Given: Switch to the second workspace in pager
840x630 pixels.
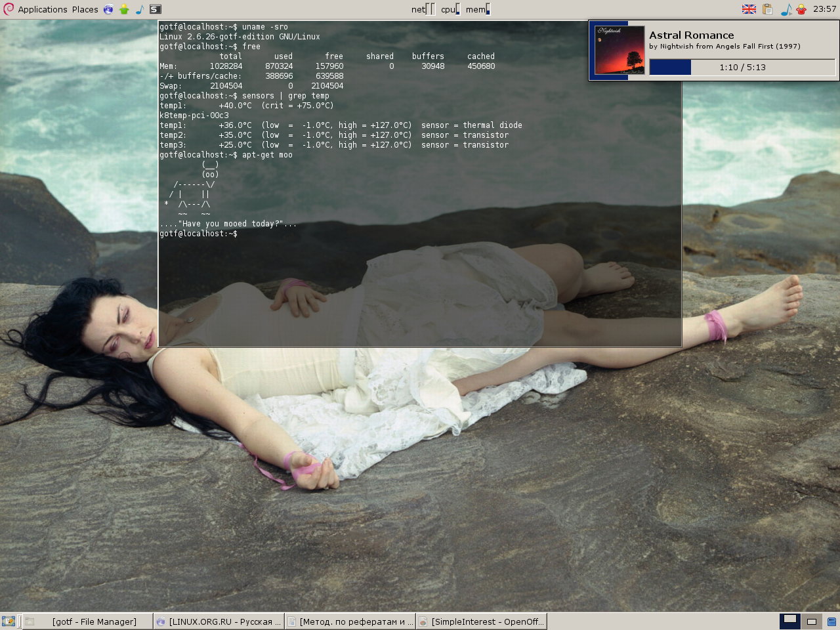Looking at the screenshot, I should pos(812,621).
